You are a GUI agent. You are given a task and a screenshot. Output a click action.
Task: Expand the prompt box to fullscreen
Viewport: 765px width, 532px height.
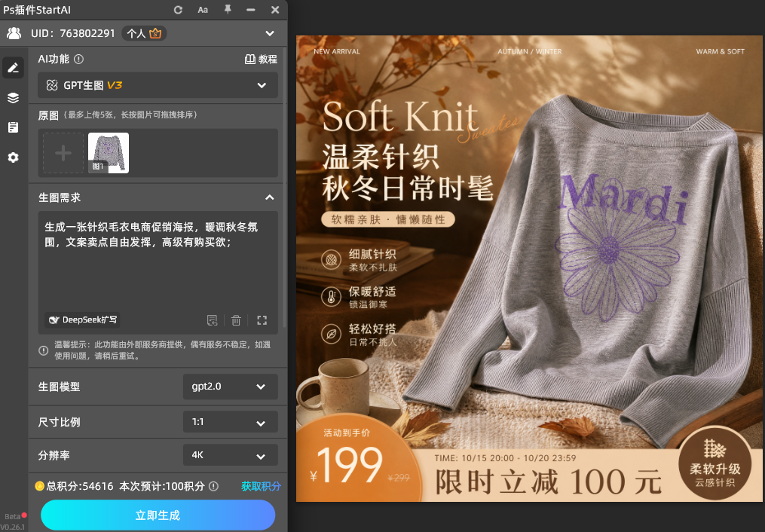[x=262, y=320]
